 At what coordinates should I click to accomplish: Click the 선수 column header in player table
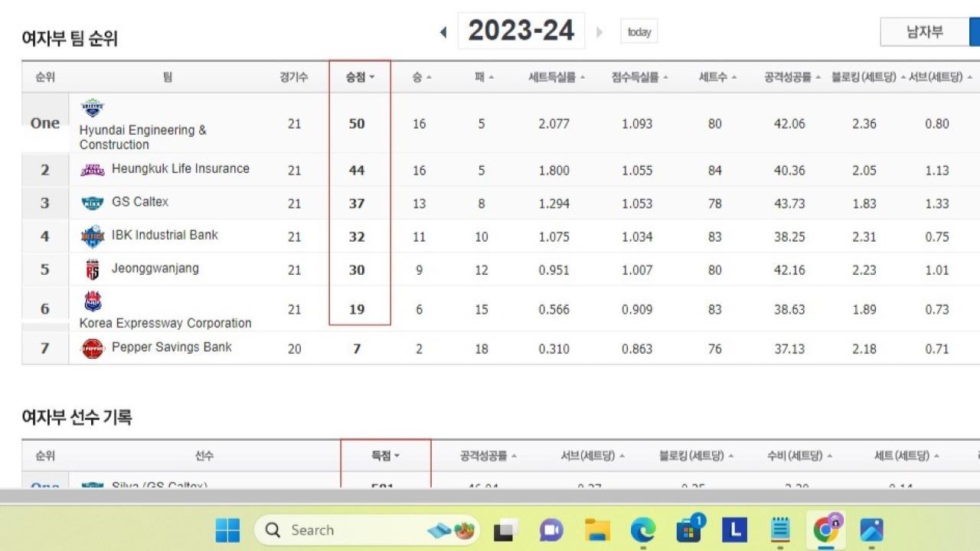204,455
